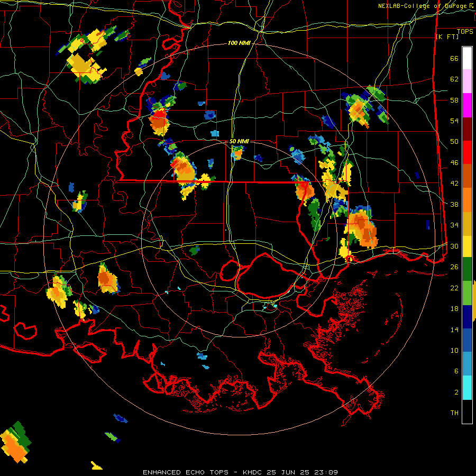This screenshot has width=476, height=476.
Task: Click the light green legend swatch
Action: [467, 293]
